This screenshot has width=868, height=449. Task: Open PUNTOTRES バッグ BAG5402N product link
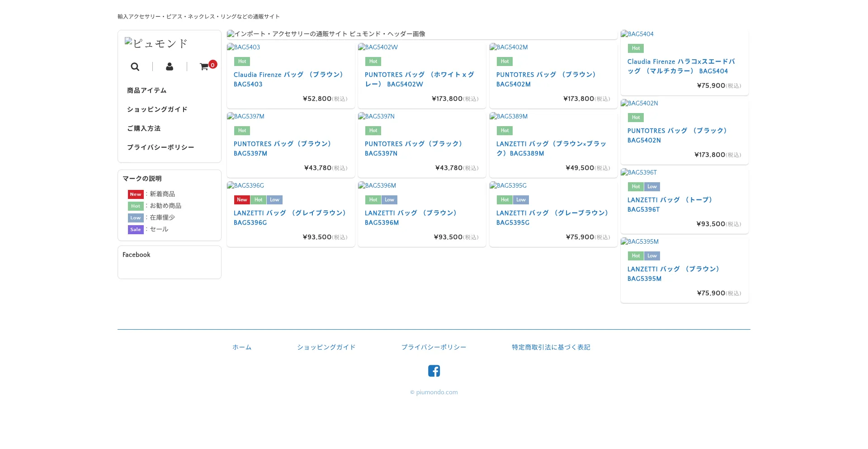[x=678, y=135]
